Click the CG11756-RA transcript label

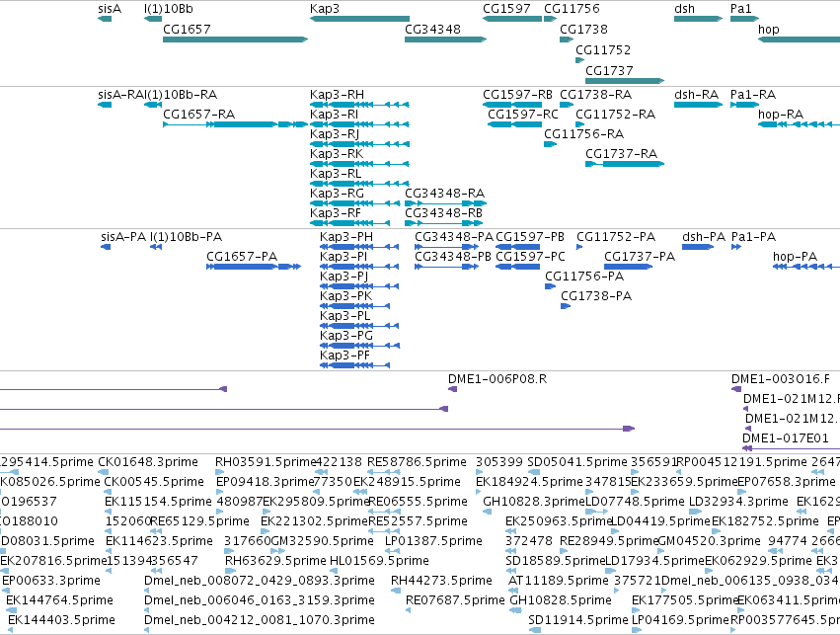584,134
